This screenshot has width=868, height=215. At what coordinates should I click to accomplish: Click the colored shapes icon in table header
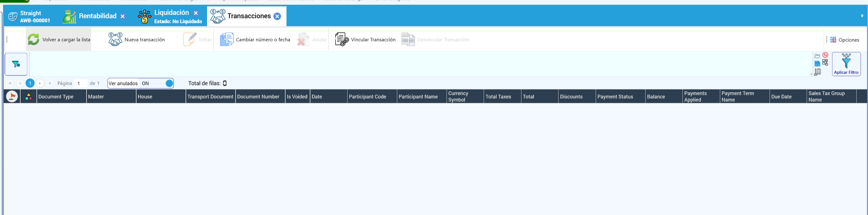pos(29,96)
